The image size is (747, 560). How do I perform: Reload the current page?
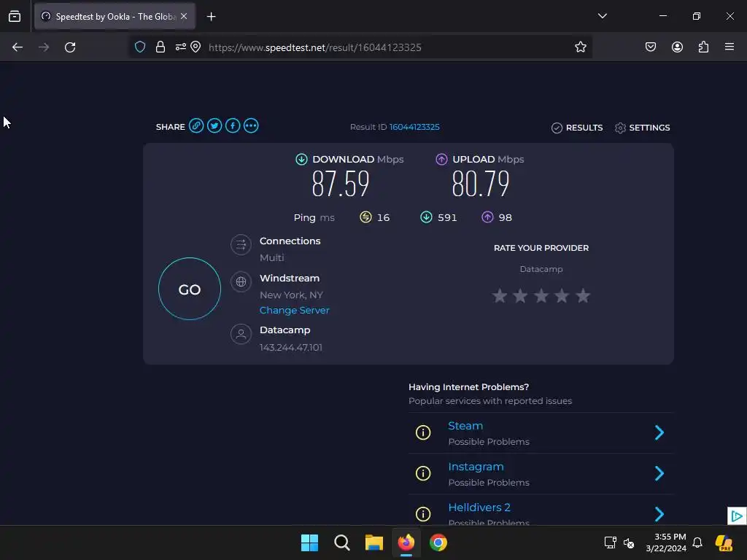click(70, 47)
